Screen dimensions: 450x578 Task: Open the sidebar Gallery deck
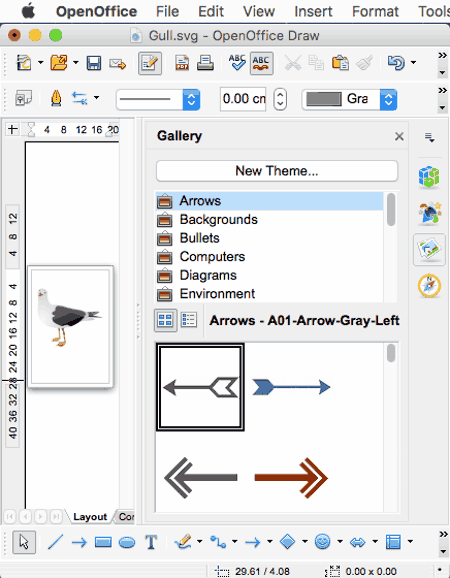429,250
